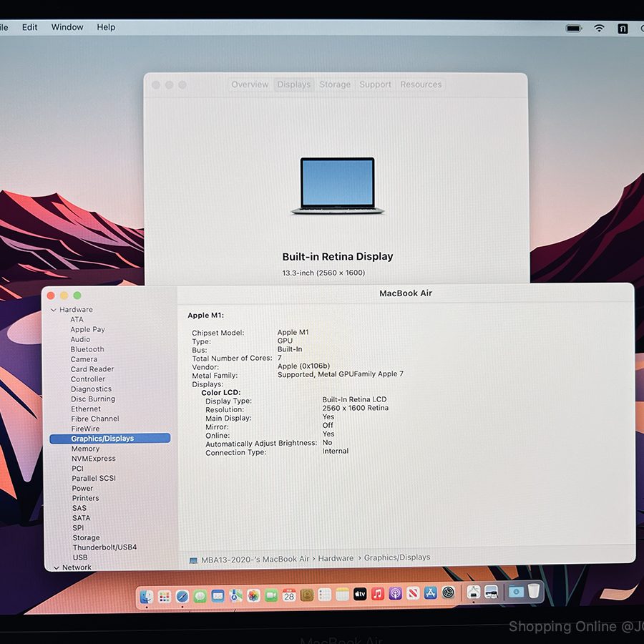Click the '2560 x 1600 Retina' resolution value

point(355,408)
